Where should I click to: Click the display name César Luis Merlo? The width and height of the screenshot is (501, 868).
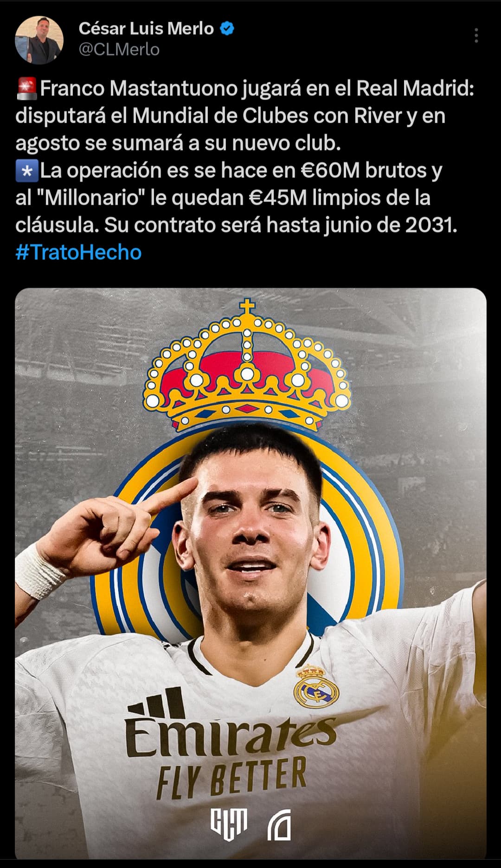146,29
